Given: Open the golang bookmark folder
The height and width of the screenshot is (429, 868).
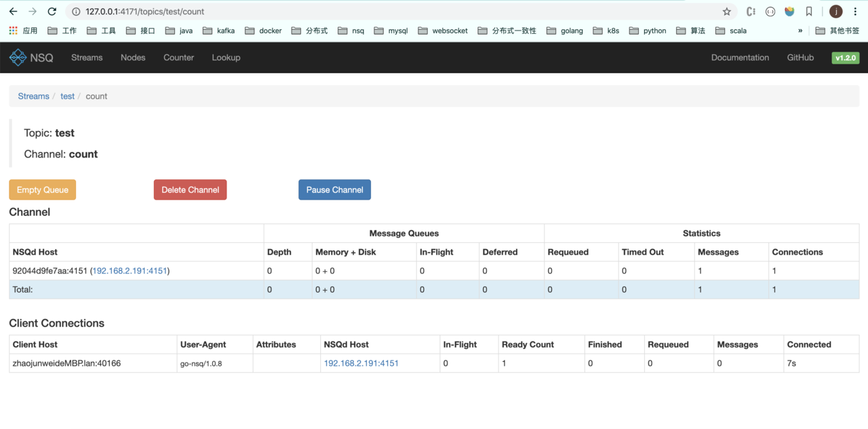Looking at the screenshot, I should point(564,31).
